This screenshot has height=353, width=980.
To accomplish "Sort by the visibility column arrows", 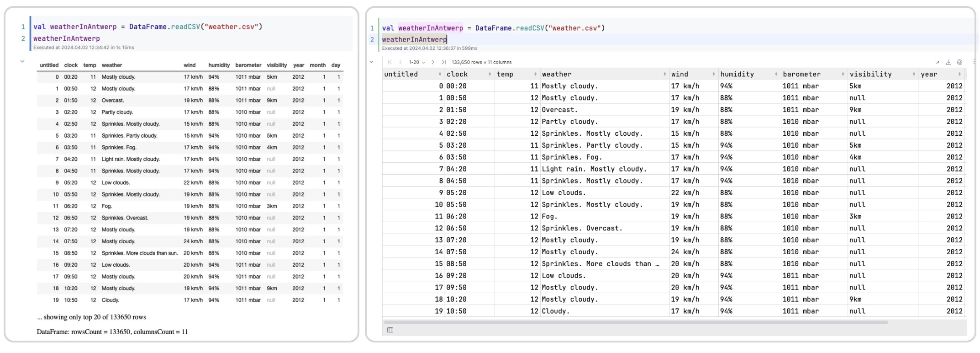I will coord(914,74).
